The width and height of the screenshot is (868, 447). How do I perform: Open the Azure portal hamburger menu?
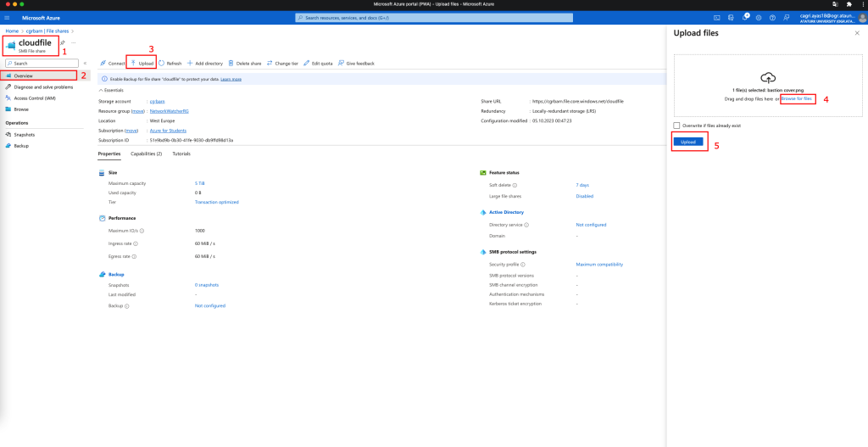click(x=6, y=17)
